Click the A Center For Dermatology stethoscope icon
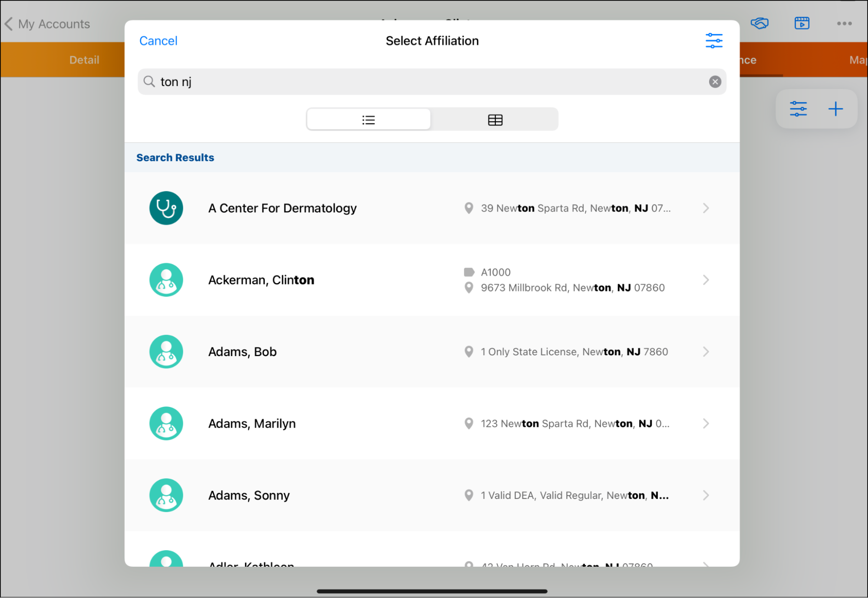Image resolution: width=868 pixels, height=598 pixels. (166, 208)
